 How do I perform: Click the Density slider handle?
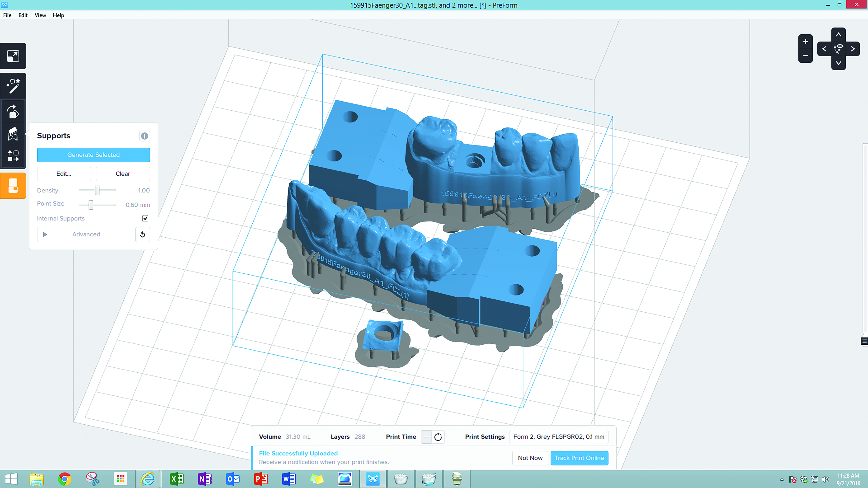click(x=97, y=190)
